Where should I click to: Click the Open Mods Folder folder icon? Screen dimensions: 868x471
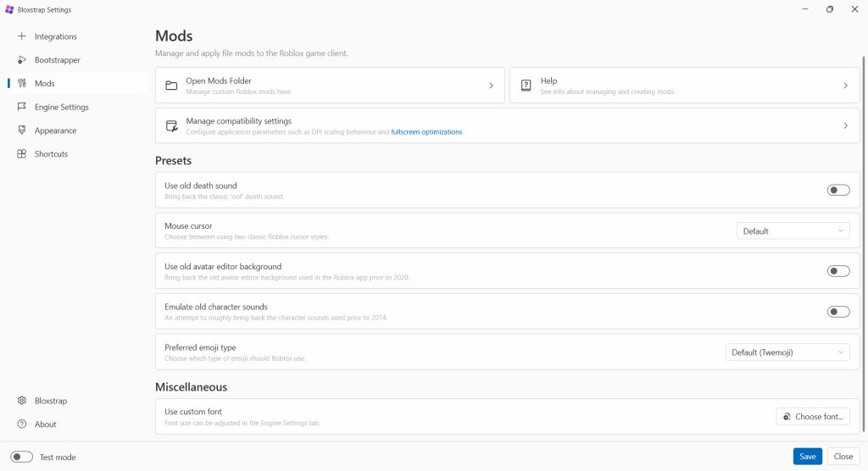click(x=171, y=86)
